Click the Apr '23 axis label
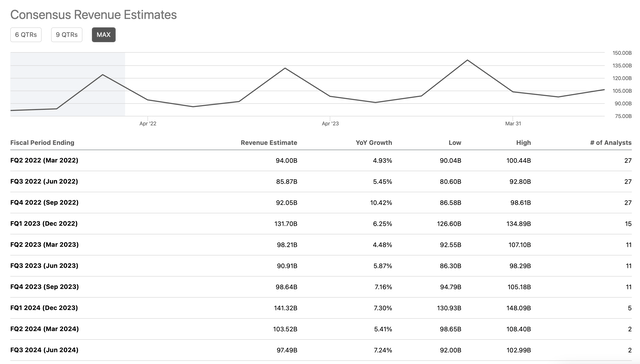 330,123
